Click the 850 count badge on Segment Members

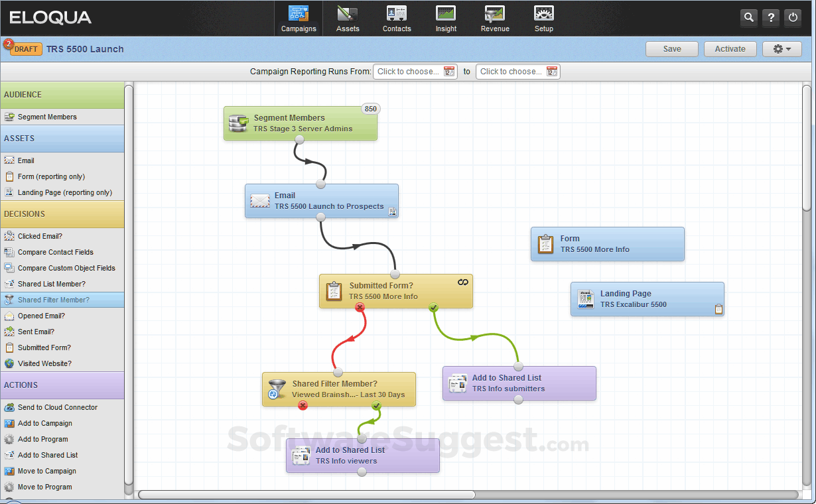[x=370, y=109]
